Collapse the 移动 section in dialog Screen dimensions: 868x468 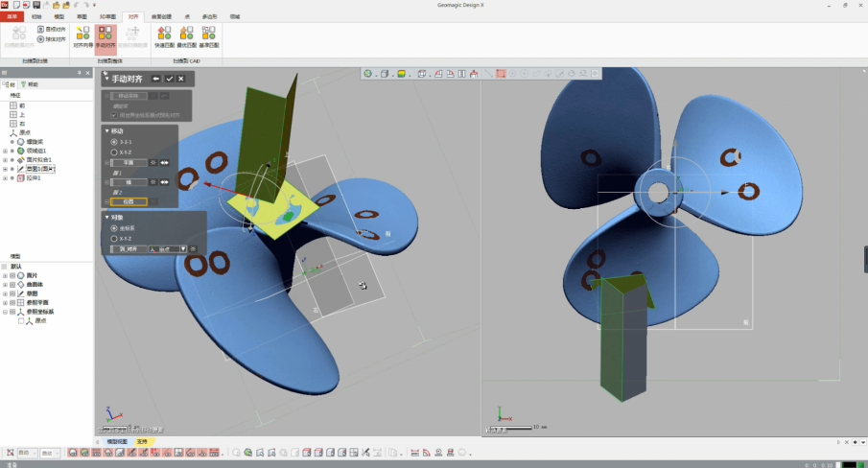pos(107,130)
